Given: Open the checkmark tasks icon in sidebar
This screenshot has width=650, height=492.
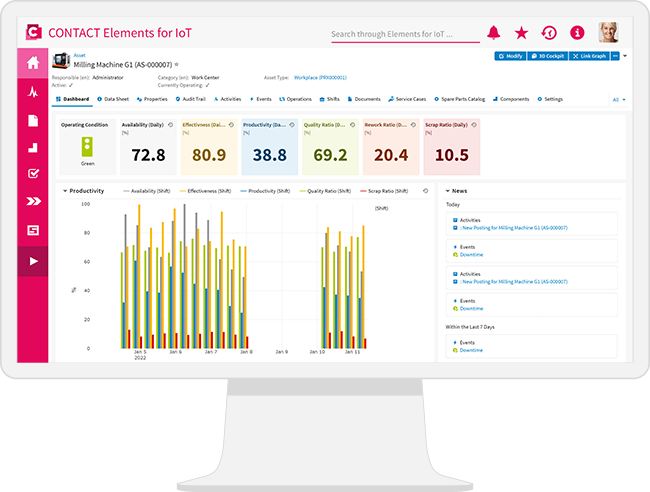Looking at the screenshot, I should (33, 173).
